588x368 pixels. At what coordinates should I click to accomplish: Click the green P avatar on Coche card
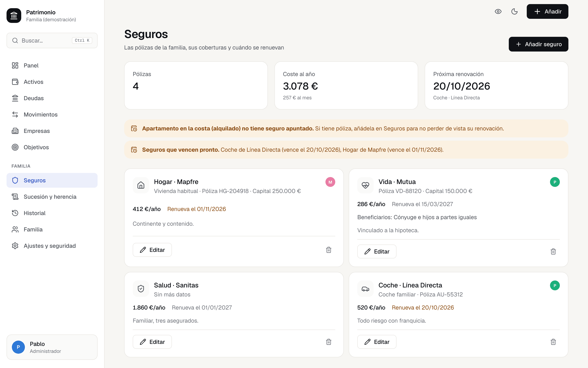point(555,285)
